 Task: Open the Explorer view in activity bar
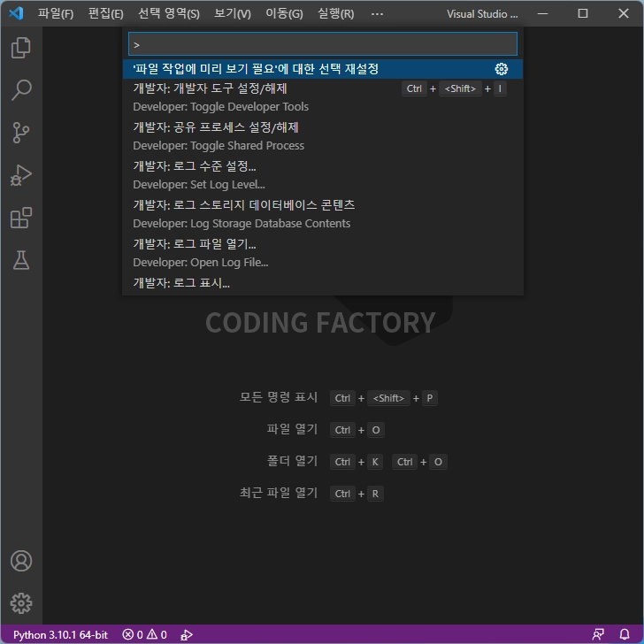point(21,48)
